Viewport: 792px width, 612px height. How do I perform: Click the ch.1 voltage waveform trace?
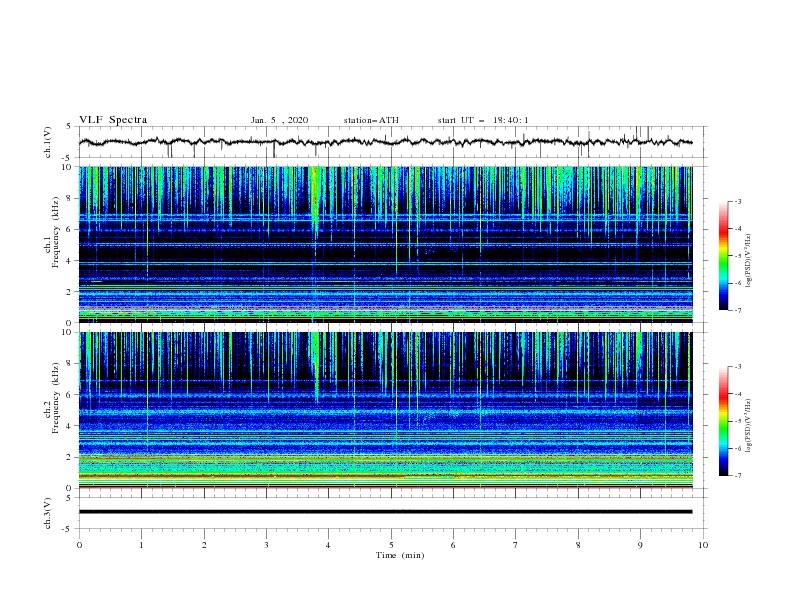pos(385,142)
